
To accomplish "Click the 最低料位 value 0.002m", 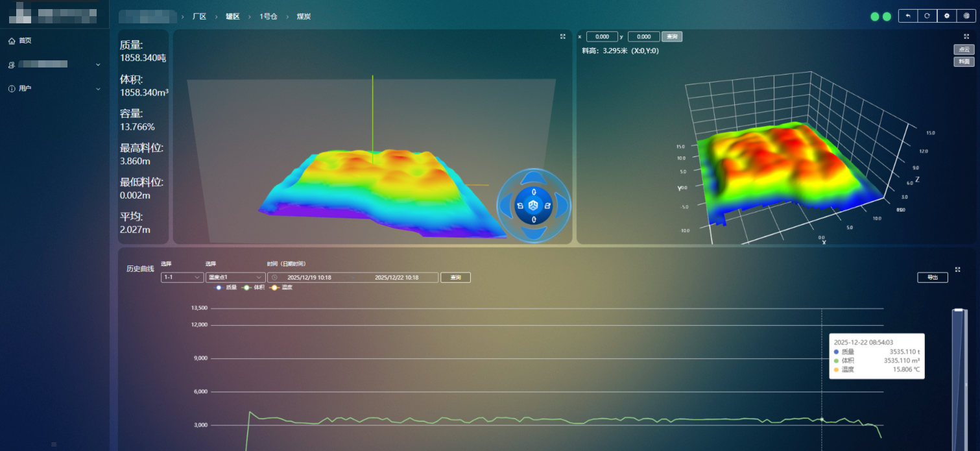I will (136, 195).
